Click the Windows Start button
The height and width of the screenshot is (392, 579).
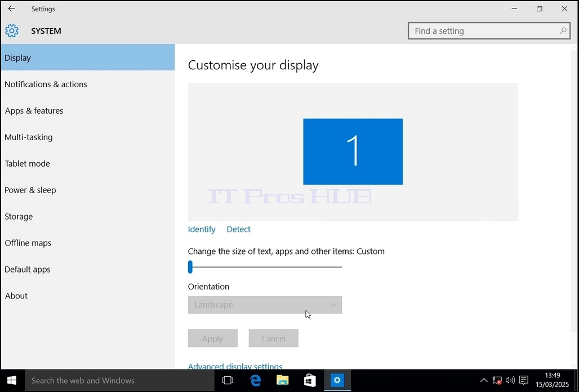click(12, 381)
